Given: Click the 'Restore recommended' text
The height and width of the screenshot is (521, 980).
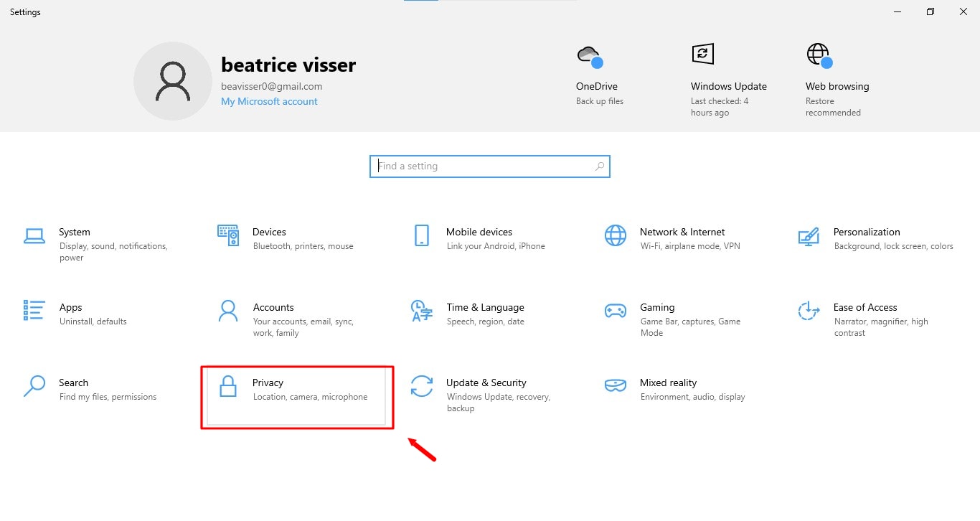Looking at the screenshot, I should tap(833, 107).
